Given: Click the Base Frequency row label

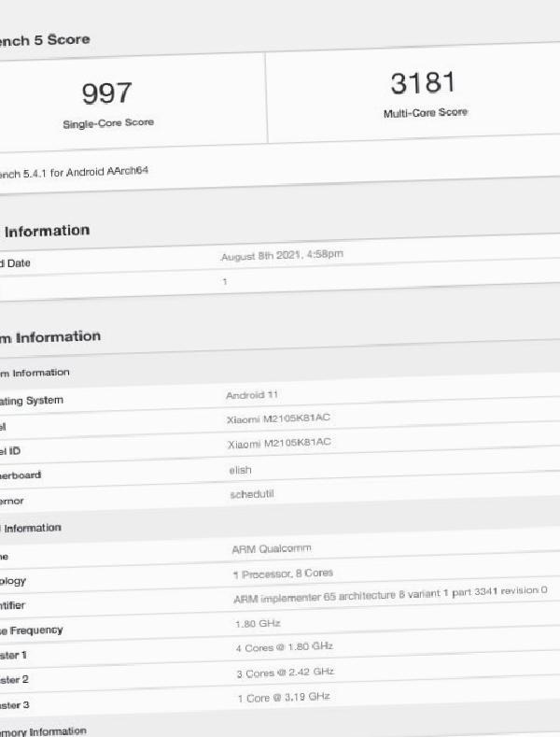Looking at the screenshot, I should (32, 631).
